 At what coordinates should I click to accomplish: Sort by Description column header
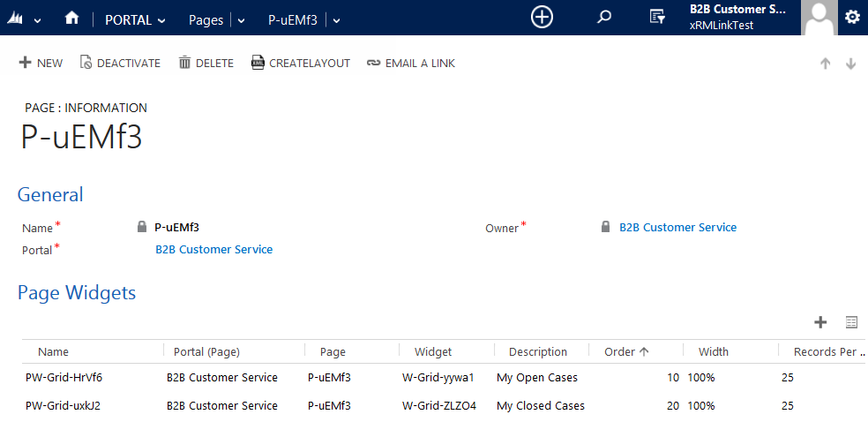(x=538, y=351)
